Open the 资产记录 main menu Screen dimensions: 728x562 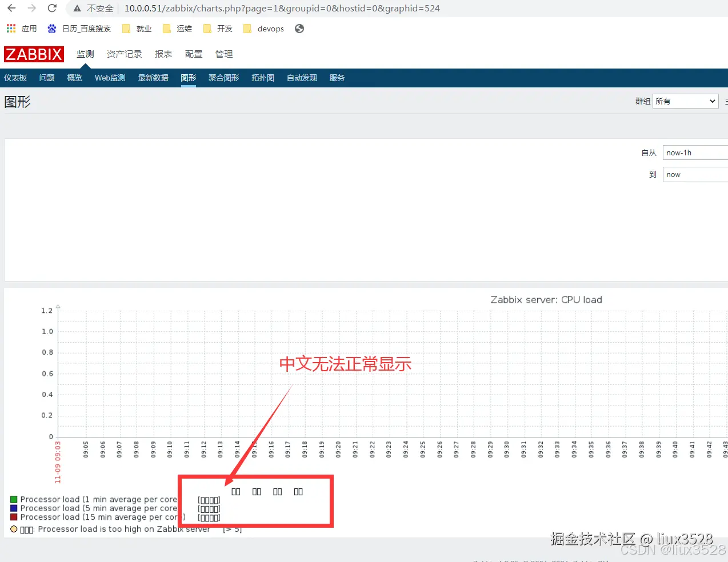[125, 54]
